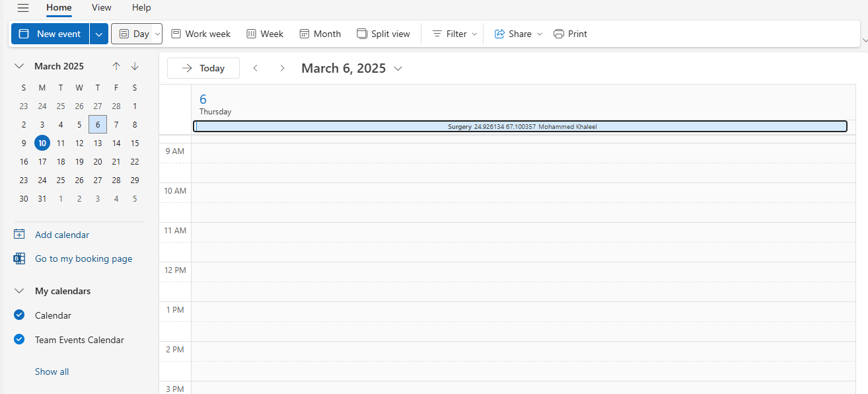Select March 17 in mini calendar
This screenshot has height=394, width=868.
(x=42, y=161)
